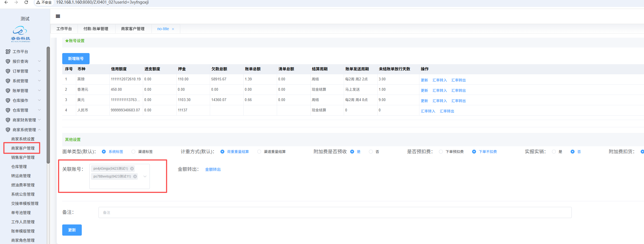Image resolution: width=644 pixels, height=244 pixels.
Task: Click the 备注 input field
Action: click(x=335, y=212)
